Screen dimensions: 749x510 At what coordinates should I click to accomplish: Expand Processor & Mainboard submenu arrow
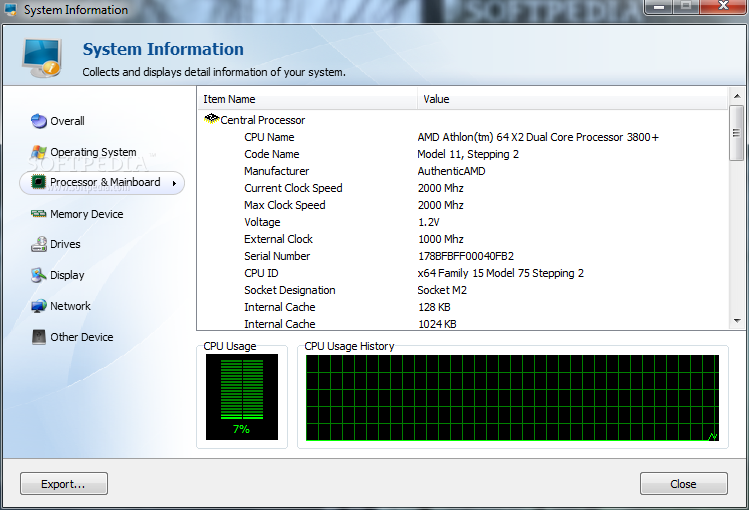[174, 183]
